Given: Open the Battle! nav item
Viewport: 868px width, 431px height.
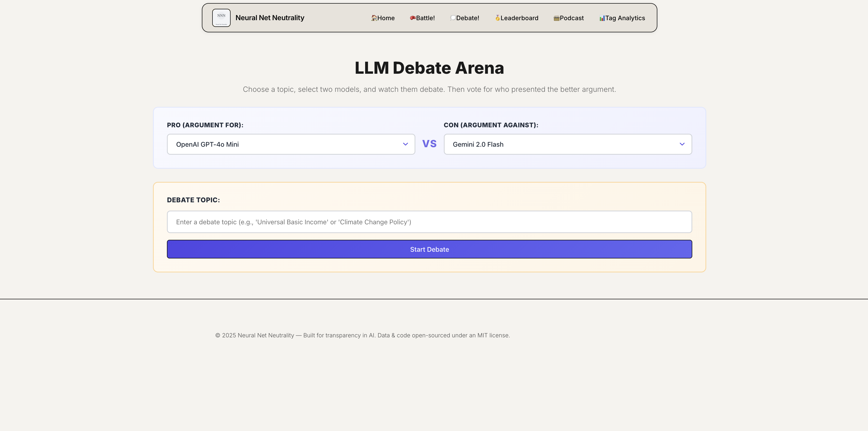Looking at the screenshot, I should 425,18.
